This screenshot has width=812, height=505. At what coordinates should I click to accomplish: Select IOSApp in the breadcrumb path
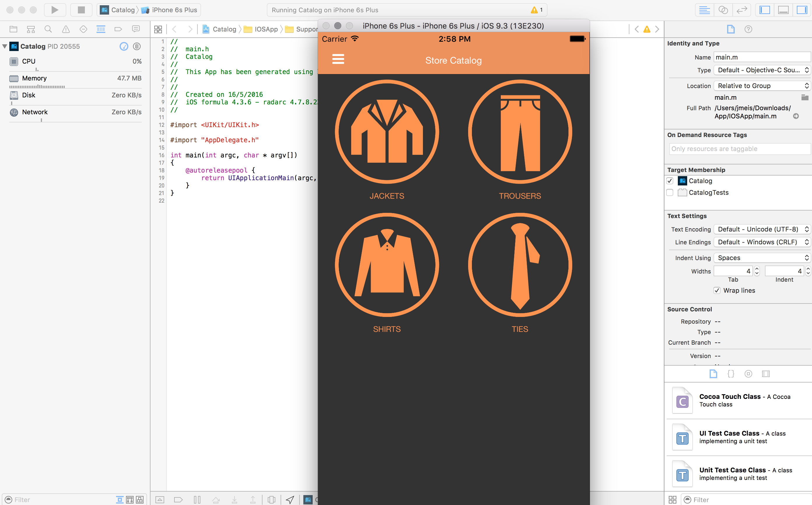[x=266, y=29]
